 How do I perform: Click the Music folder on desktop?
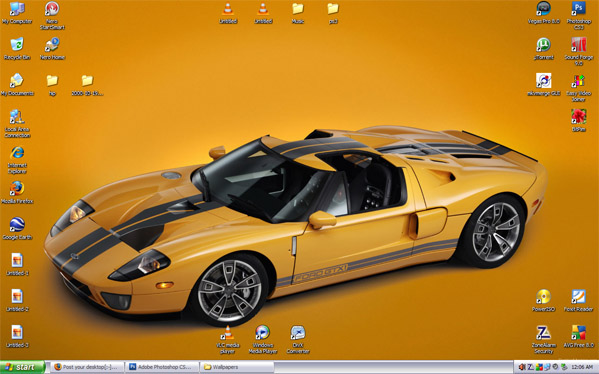click(298, 13)
